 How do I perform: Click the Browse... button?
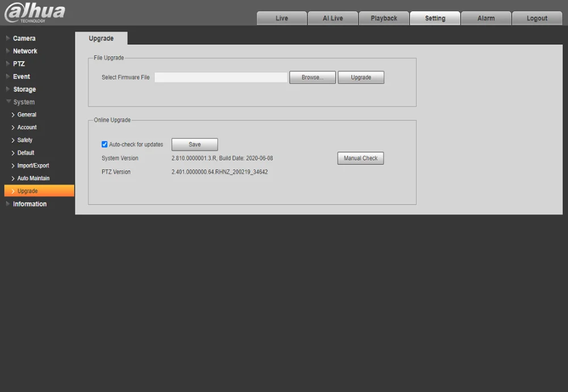[x=312, y=77]
